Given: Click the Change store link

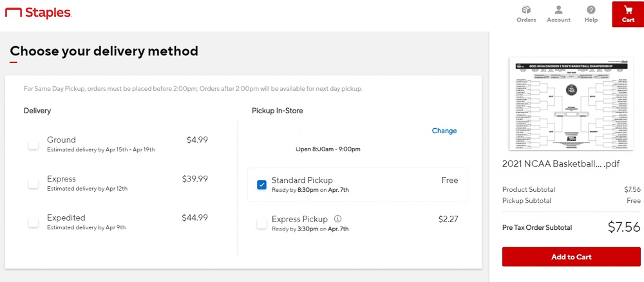Looking at the screenshot, I should coord(444,131).
